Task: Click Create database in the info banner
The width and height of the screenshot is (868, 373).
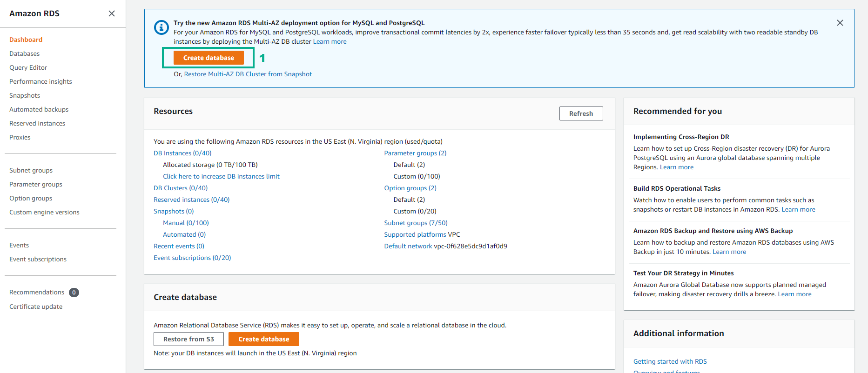Action: [209, 58]
